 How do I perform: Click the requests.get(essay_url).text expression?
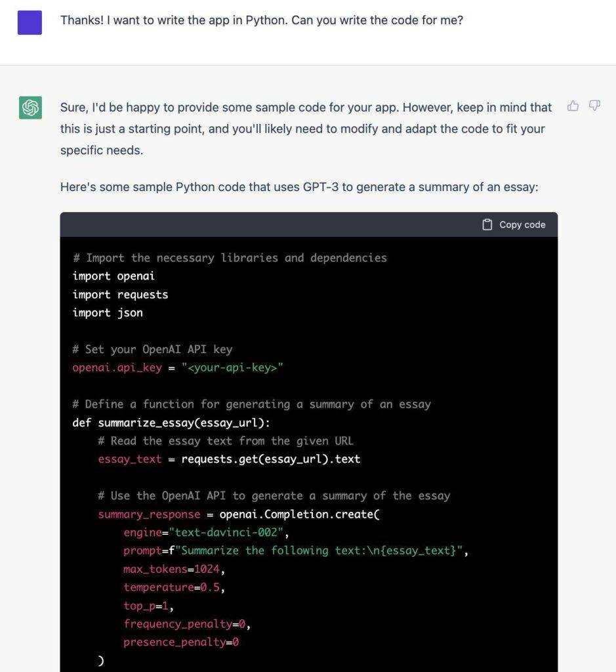(270, 459)
